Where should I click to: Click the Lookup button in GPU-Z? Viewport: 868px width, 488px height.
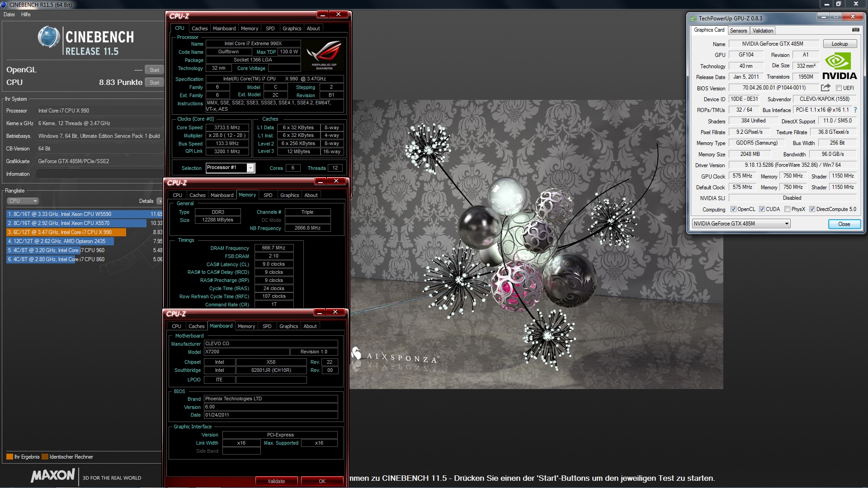[840, 44]
